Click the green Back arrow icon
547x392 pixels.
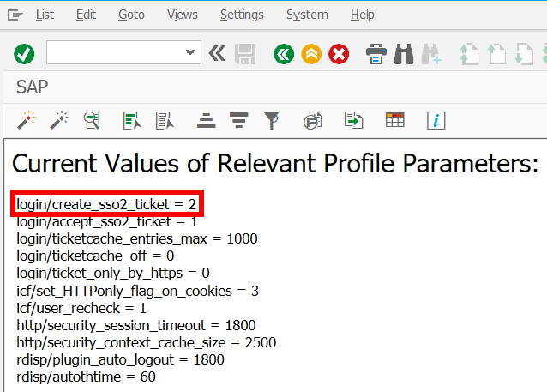pyautogui.click(x=284, y=54)
